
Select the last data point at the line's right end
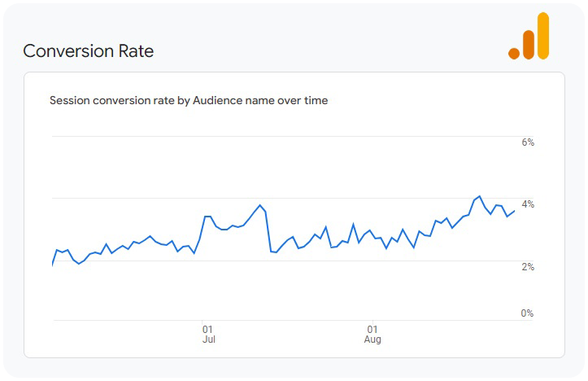pos(514,211)
